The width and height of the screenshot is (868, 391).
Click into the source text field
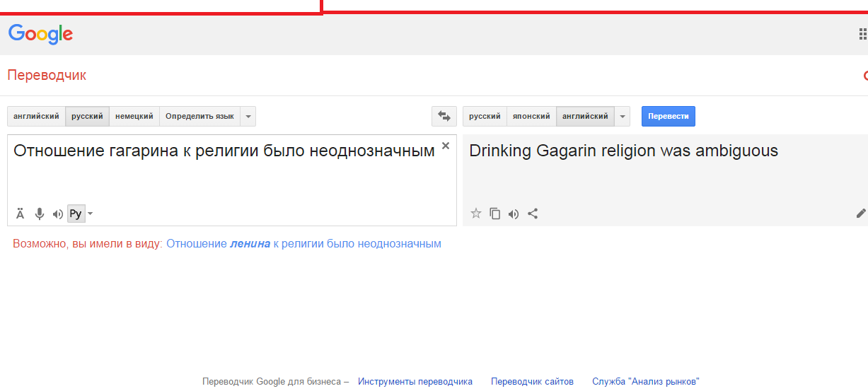point(232,180)
